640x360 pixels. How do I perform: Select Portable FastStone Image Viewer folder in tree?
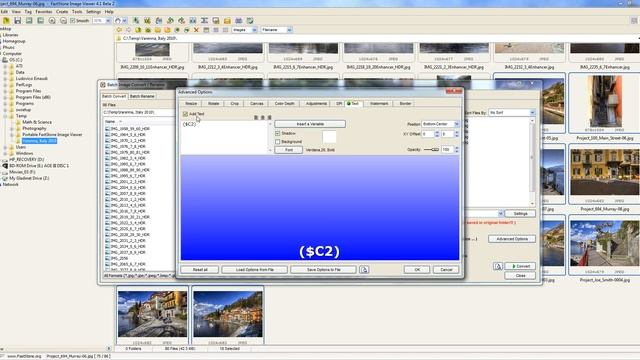coord(52,135)
